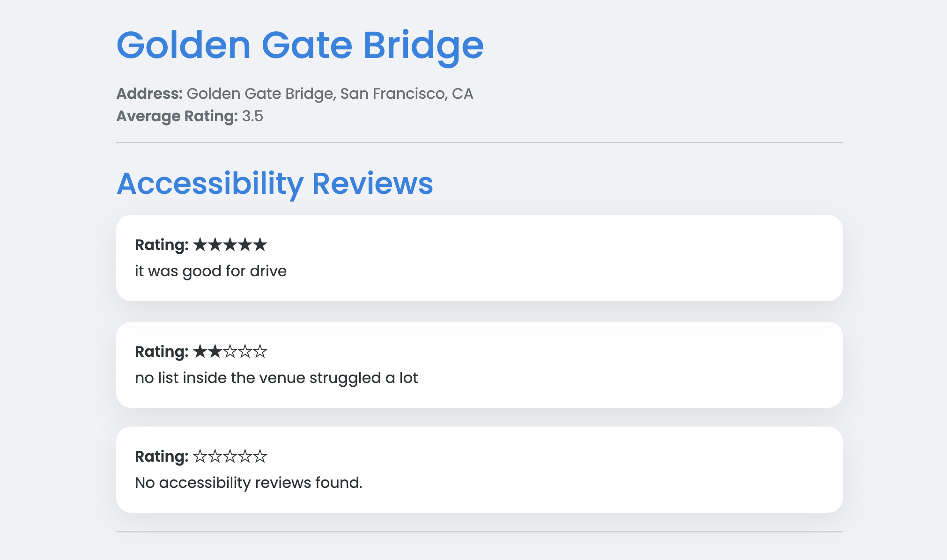This screenshot has height=560, width=947.
Task: Click the address 'Golden Gate Bridge, San Francisco, CA'
Action: tap(330, 94)
